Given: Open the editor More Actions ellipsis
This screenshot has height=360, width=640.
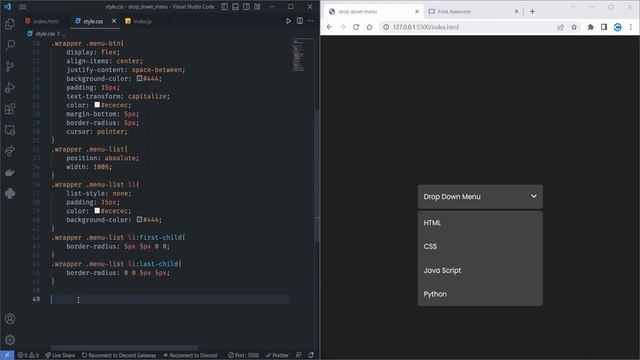Looking at the screenshot, I should coord(311,21).
